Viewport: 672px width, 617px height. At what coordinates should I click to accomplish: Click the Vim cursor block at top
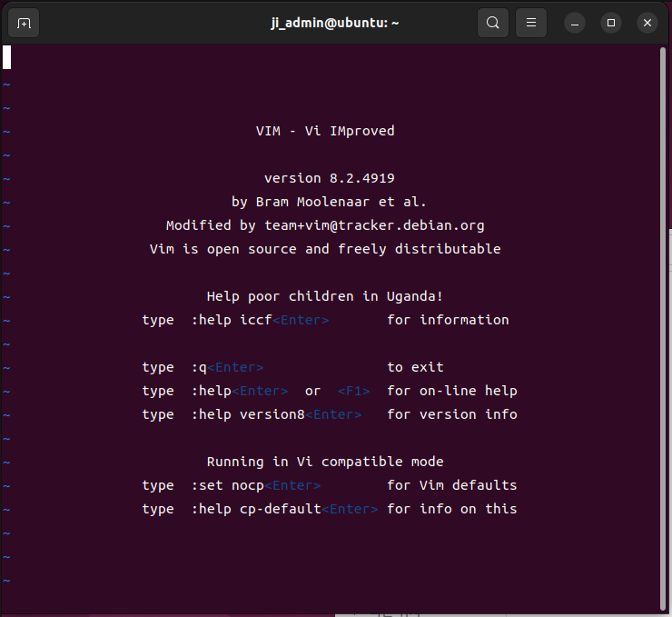(x=7, y=57)
